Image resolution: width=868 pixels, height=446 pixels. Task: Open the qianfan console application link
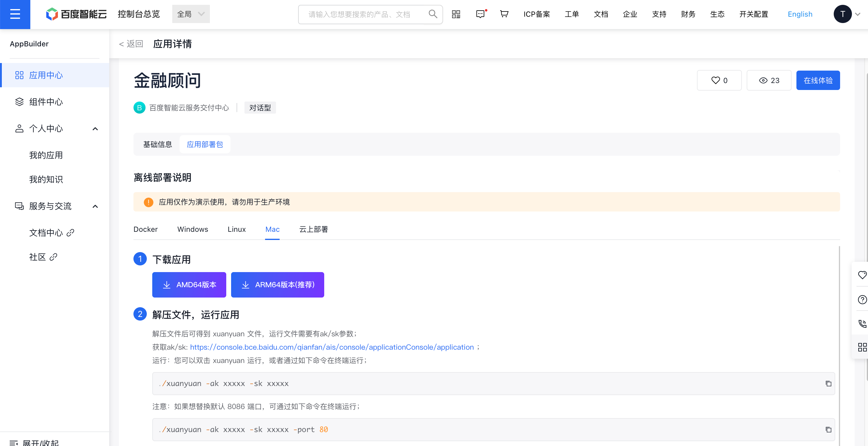[331, 347]
